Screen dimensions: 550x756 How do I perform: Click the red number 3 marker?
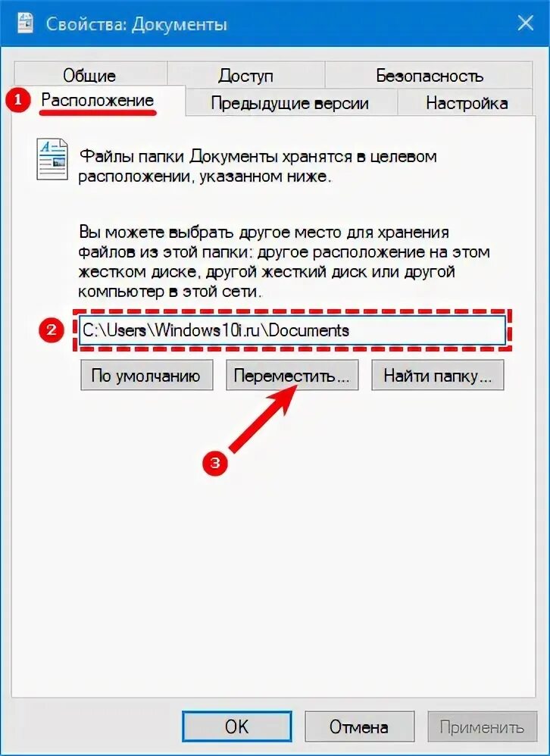[215, 463]
